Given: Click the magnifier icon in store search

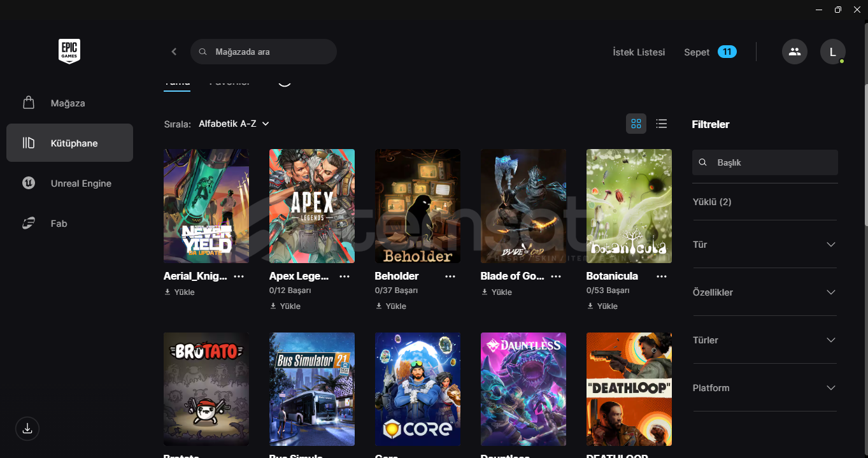Looking at the screenshot, I should (203, 52).
